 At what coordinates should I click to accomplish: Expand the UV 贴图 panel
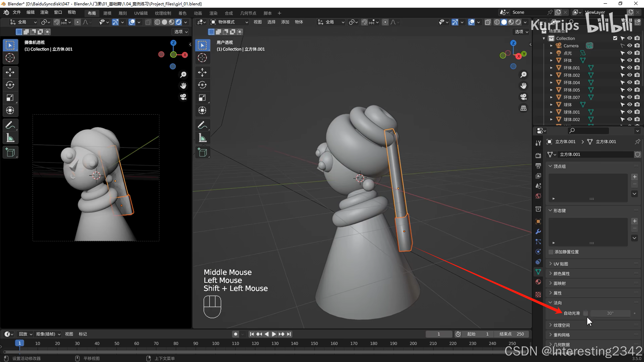[561, 264]
